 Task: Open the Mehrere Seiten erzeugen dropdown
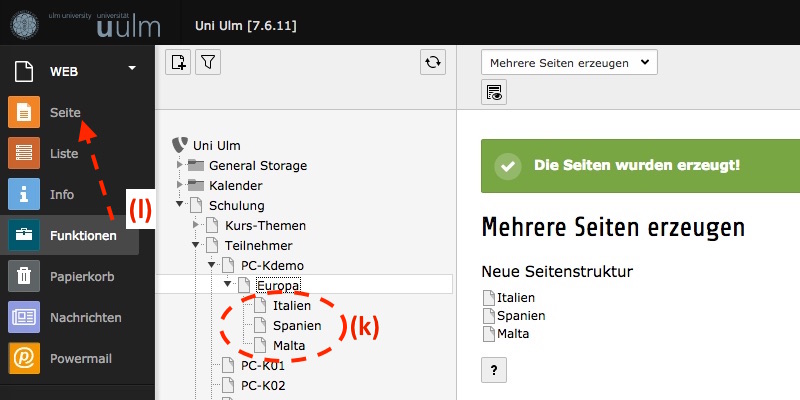(x=569, y=62)
